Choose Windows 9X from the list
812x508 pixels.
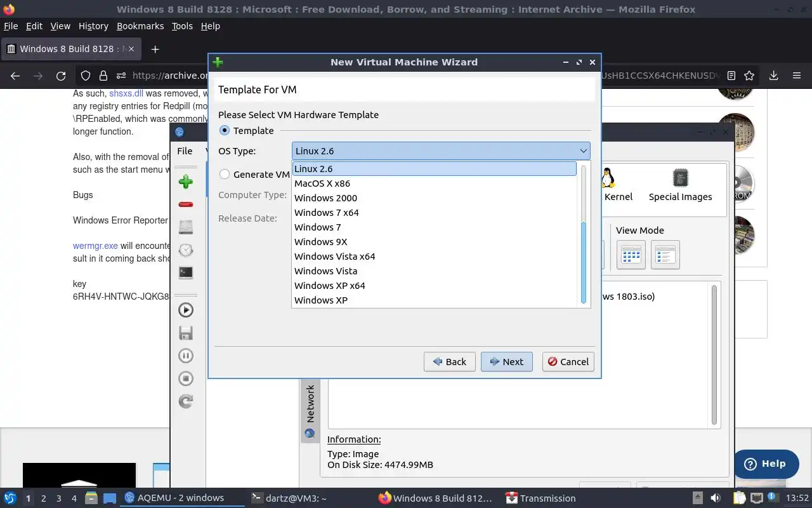pyautogui.click(x=435, y=242)
